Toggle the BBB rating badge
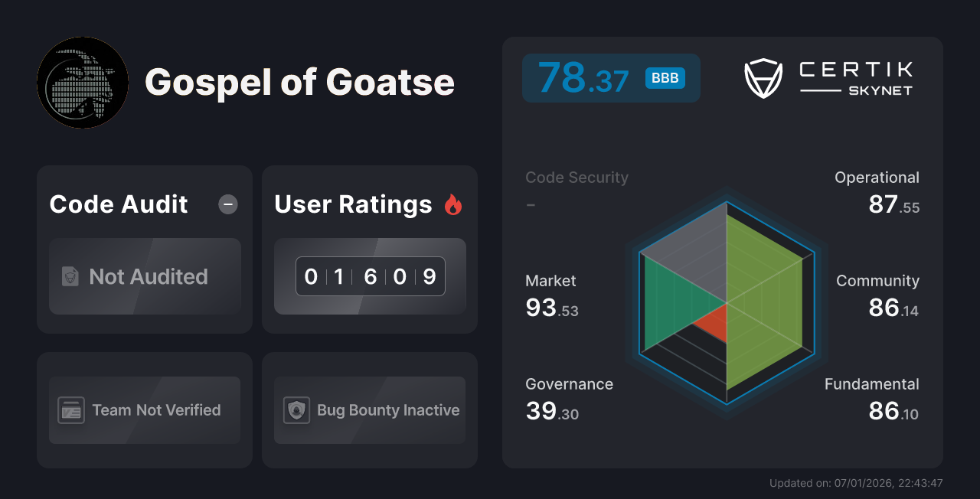The width and height of the screenshot is (980, 499). [665, 77]
